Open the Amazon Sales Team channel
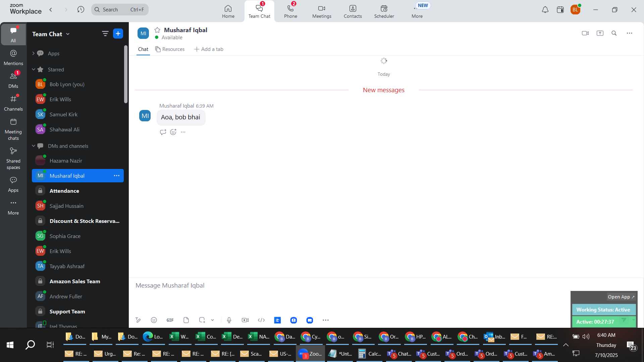644x362 pixels. click(77, 282)
